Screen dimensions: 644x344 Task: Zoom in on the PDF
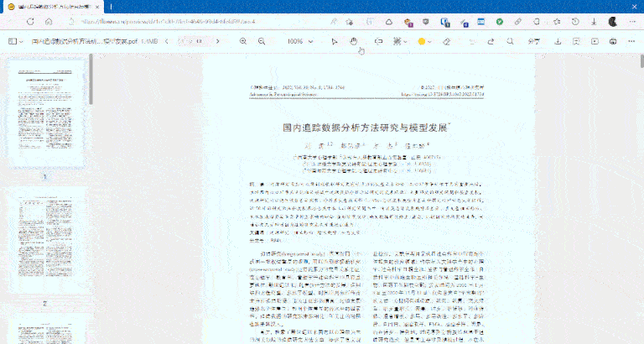pos(243,41)
